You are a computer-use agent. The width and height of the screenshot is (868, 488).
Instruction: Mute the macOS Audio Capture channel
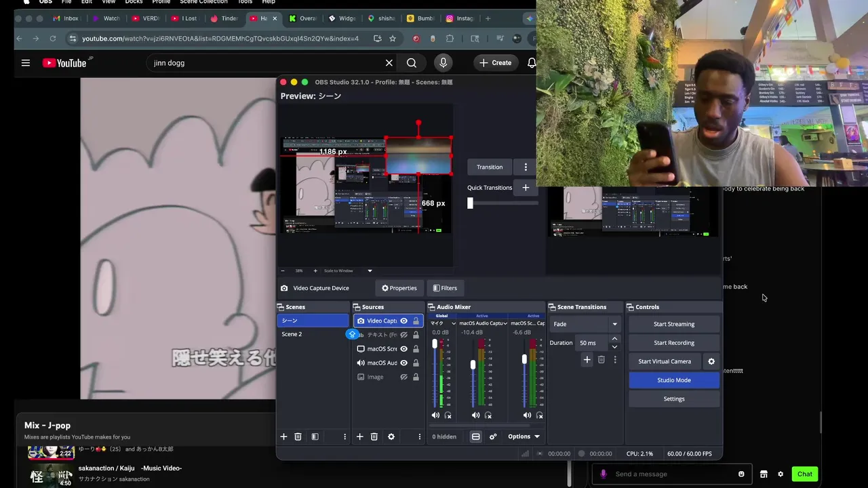pyautogui.click(x=475, y=415)
